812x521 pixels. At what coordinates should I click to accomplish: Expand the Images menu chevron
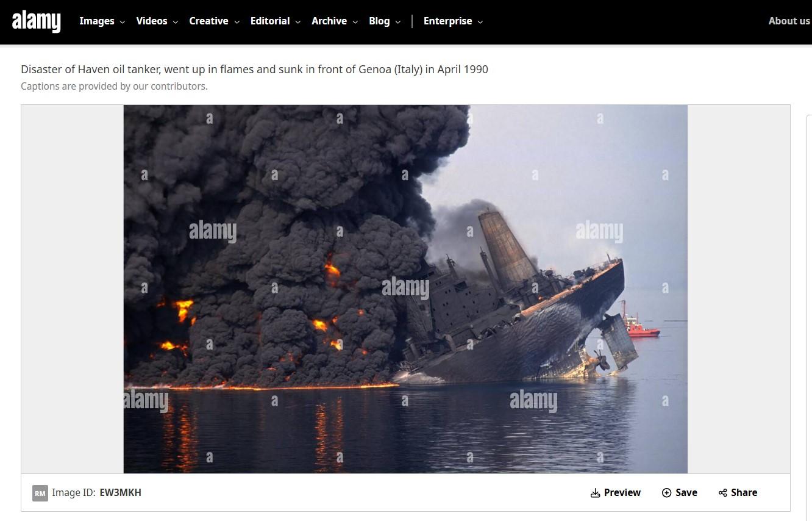[123, 22]
